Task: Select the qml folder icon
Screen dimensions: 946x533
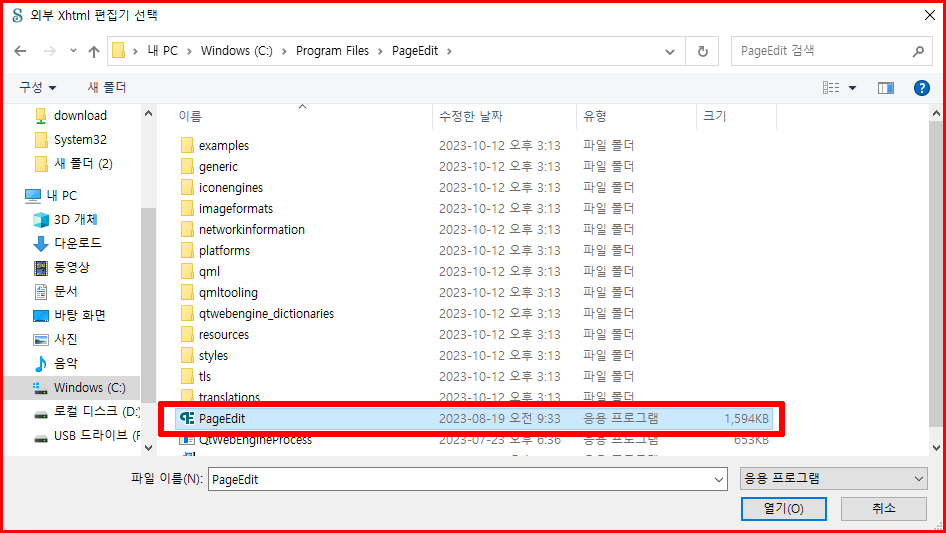Action: pyautogui.click(x=187, y=272)
